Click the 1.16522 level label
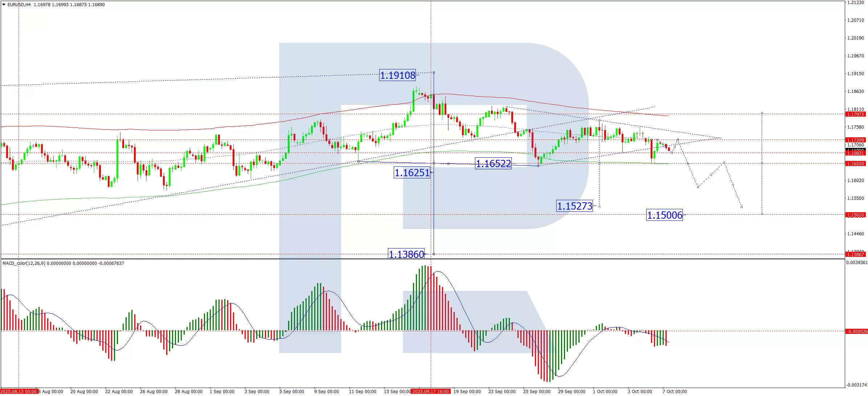 click(x=493, y=163)
